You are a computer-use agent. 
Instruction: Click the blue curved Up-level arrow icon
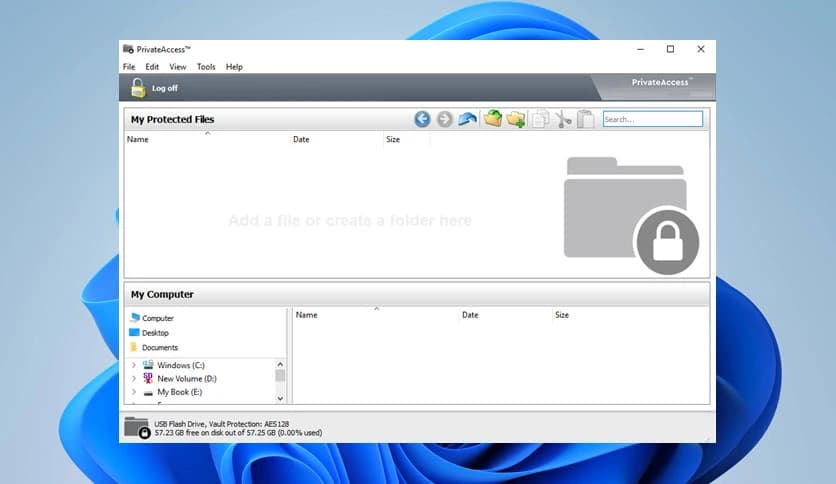[468, 119]
